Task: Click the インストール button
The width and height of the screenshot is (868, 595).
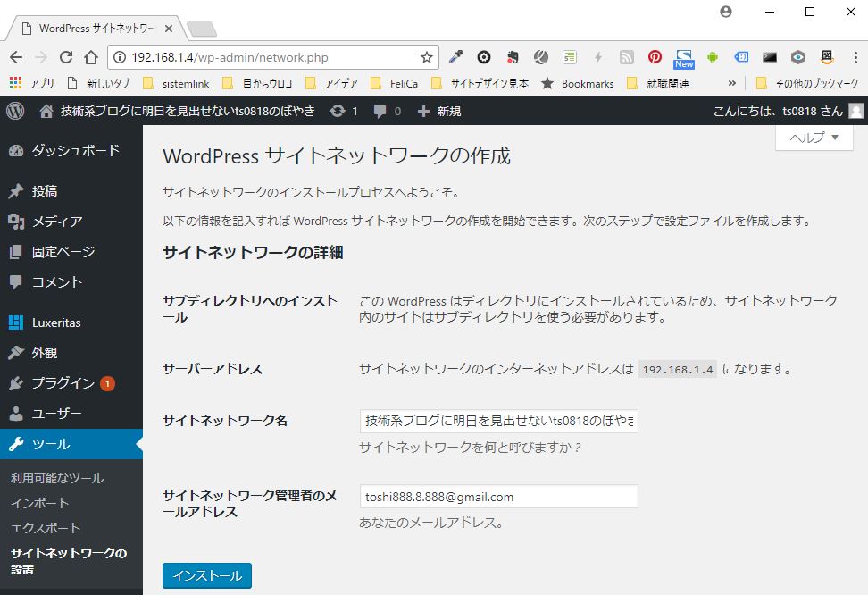Action: pos(207,575)
